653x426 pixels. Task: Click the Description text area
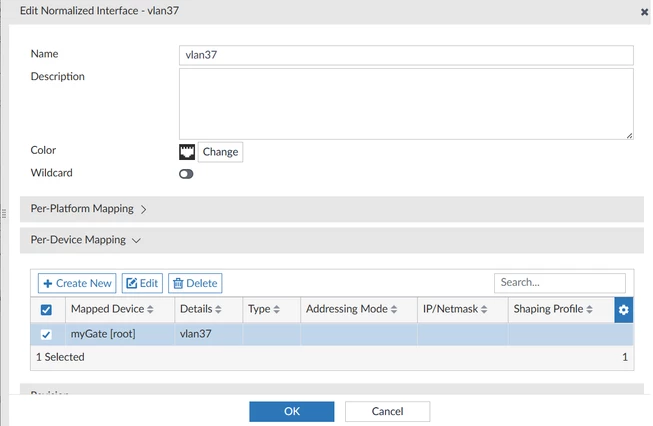pyautogui.click(x=406, y=104)
